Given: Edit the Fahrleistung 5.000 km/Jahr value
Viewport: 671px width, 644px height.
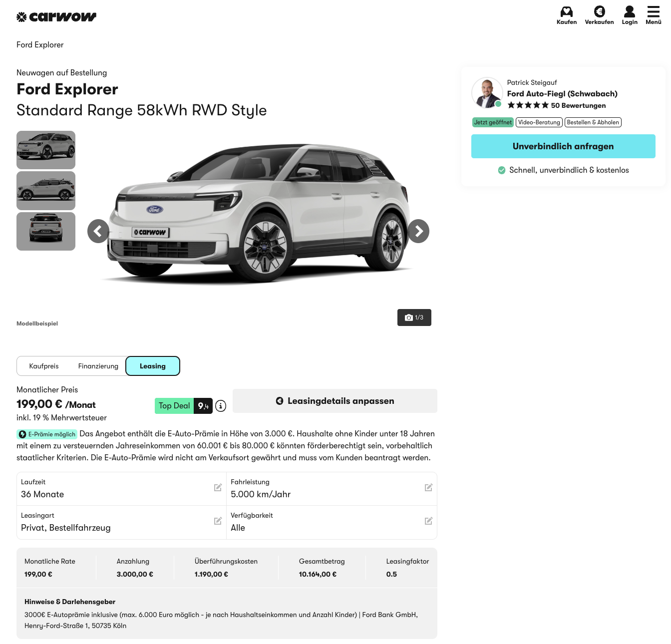Looking at the screenshot, I should click(x=428, y=488).
